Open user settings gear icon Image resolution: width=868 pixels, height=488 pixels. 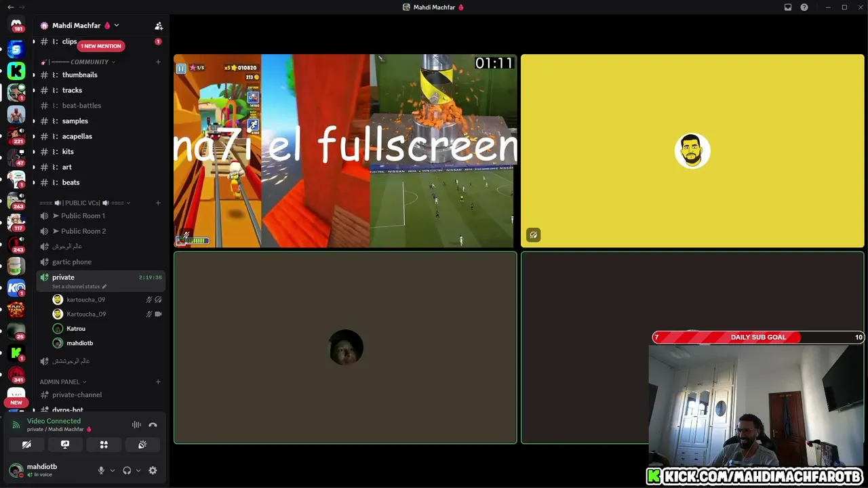(153, 470)
